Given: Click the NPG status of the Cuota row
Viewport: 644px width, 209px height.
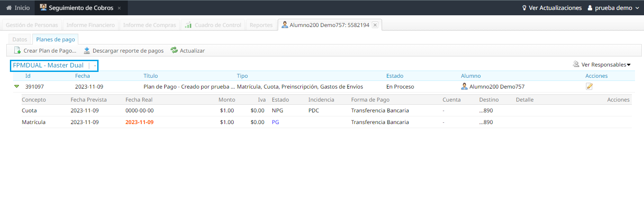Looking at the screenshot, I should coord(277,111).
